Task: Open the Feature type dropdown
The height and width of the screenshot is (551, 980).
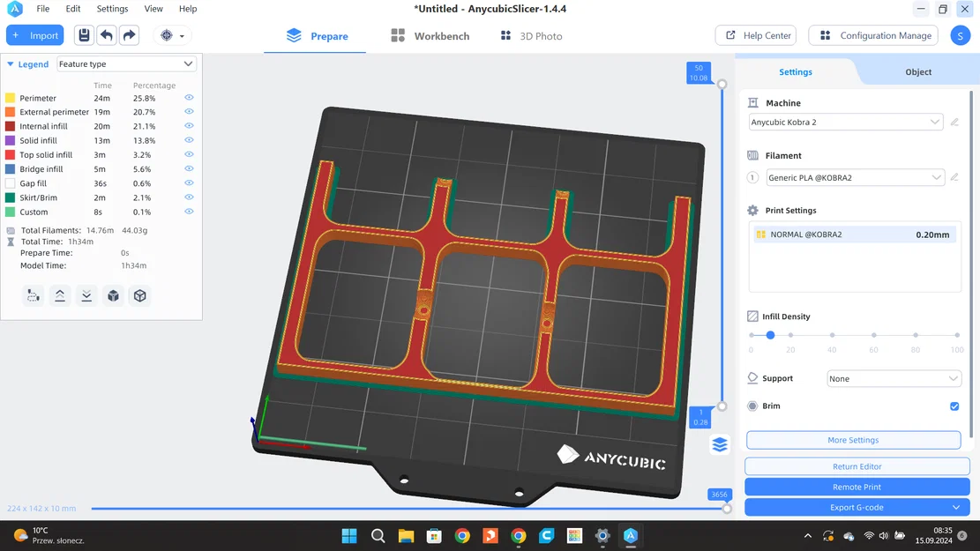Action: (x=126, y=63)
